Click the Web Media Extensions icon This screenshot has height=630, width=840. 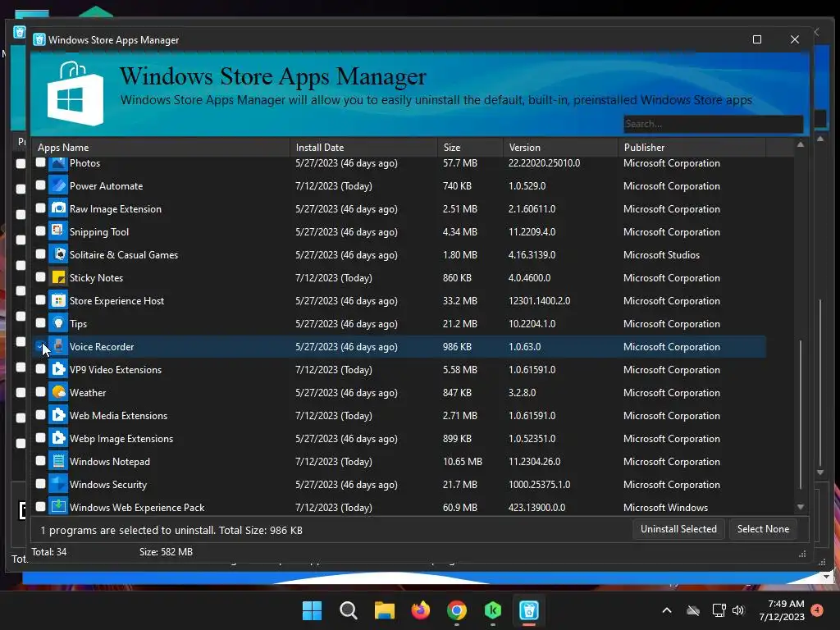58,416
